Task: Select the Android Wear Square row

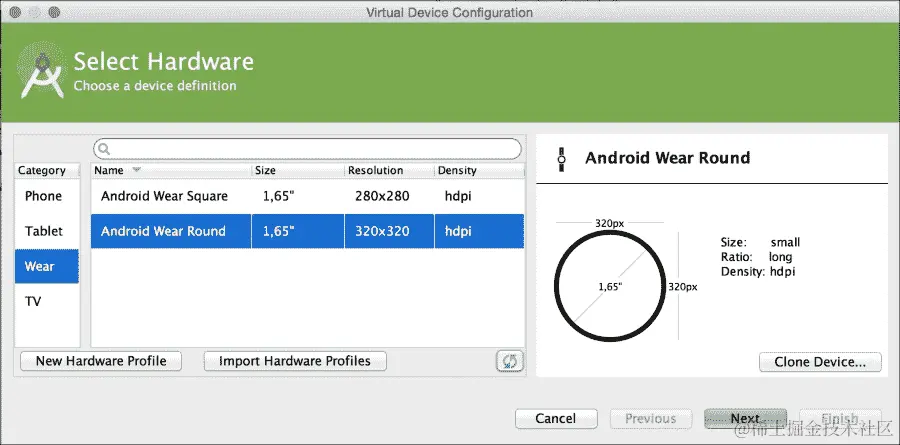Action: (308, 196)
